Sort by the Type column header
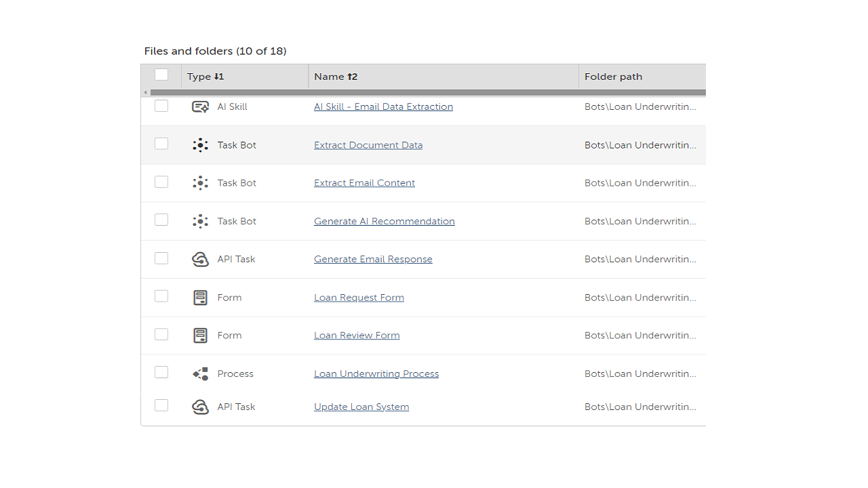Screen dimensions: 868x488 205,77
